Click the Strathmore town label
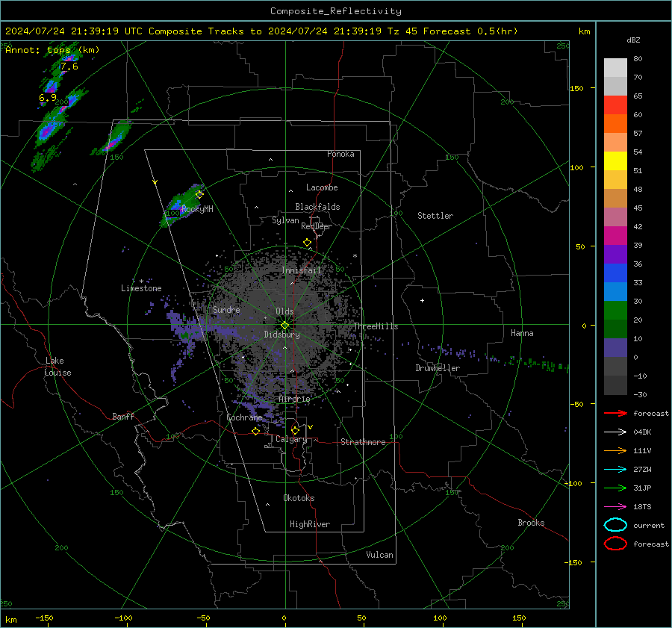 [363, 442]
